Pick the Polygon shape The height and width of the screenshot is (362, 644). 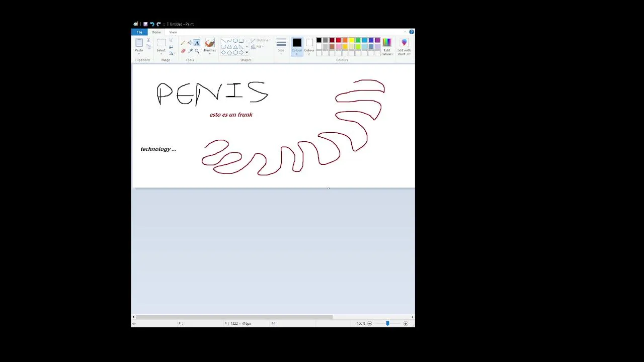(229, 47)
